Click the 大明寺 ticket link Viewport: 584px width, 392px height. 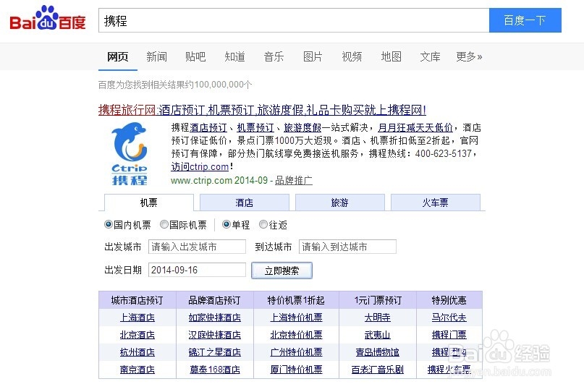(378, 318)
